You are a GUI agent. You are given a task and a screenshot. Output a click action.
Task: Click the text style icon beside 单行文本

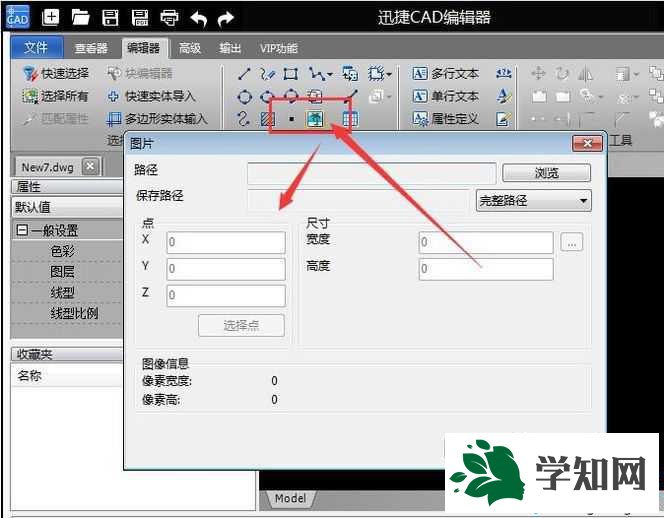tap(504, 96)
